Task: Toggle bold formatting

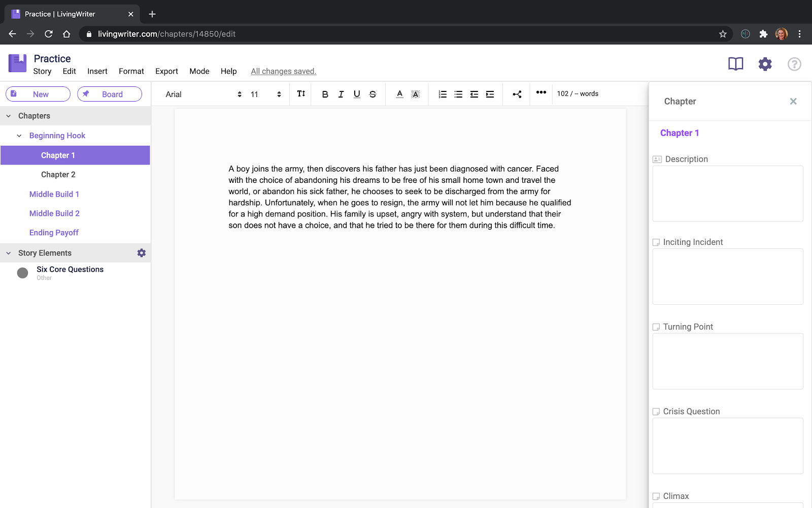Action: [x=325, y=94]
